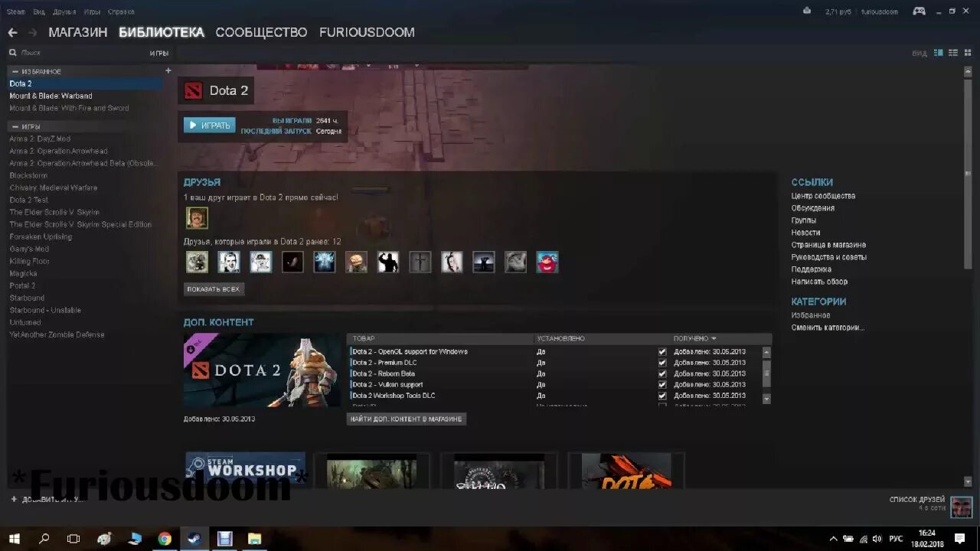Select Mount & Blade: Warband in library

pyautogui.click(x=51, y=96)
